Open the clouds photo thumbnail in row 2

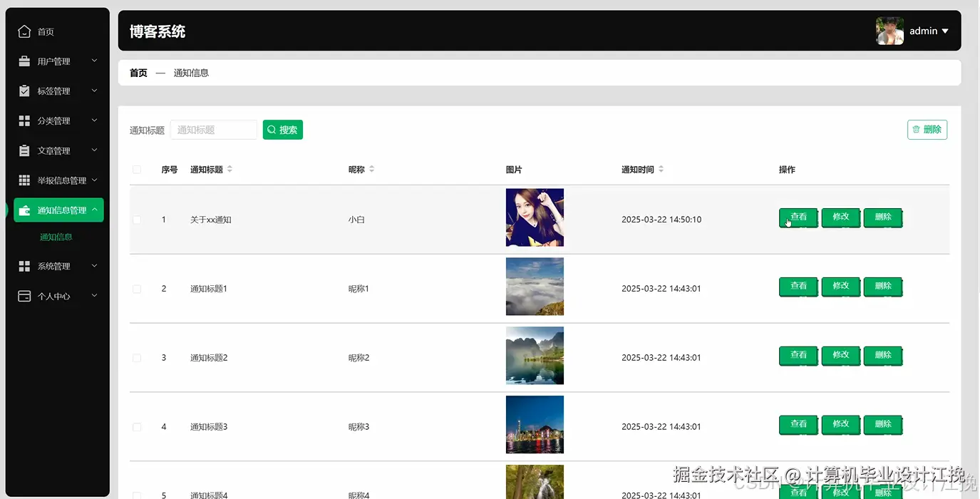pos(535,287)
